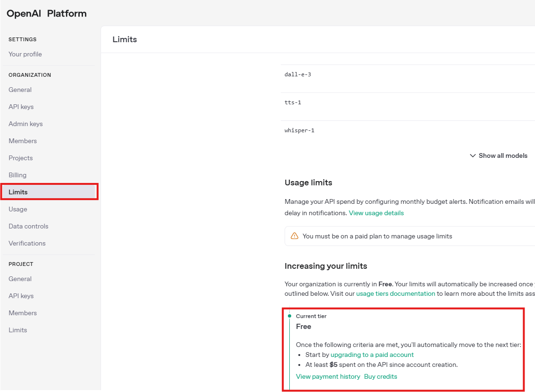
Task: Open Organization API keys page
Action: [x=21, y=107]
